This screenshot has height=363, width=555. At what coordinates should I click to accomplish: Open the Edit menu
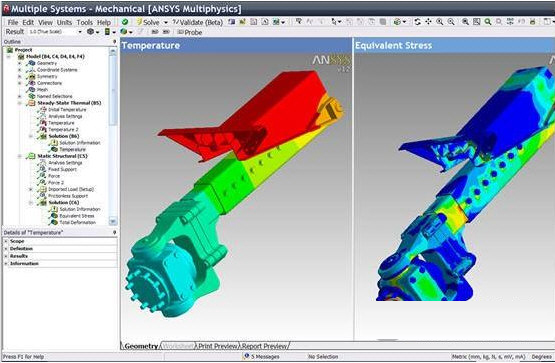pos(28,22)
